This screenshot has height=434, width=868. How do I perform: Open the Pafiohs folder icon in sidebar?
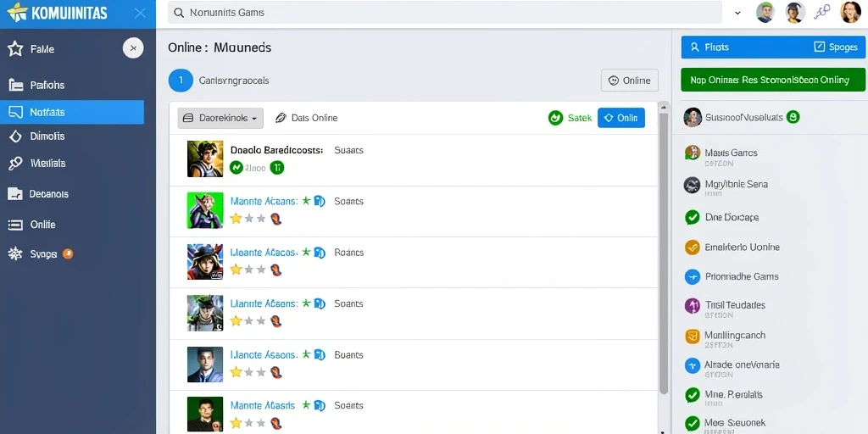[x=16, y=85]
